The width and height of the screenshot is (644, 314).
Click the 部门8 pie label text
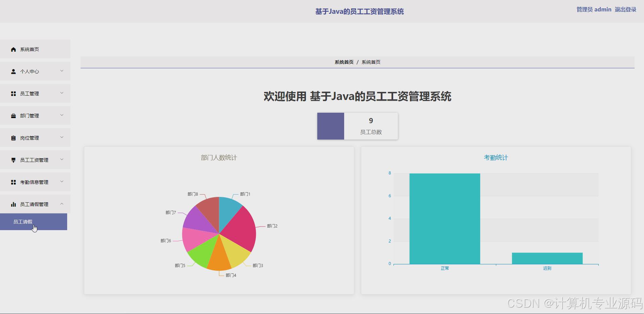[193, 194]
